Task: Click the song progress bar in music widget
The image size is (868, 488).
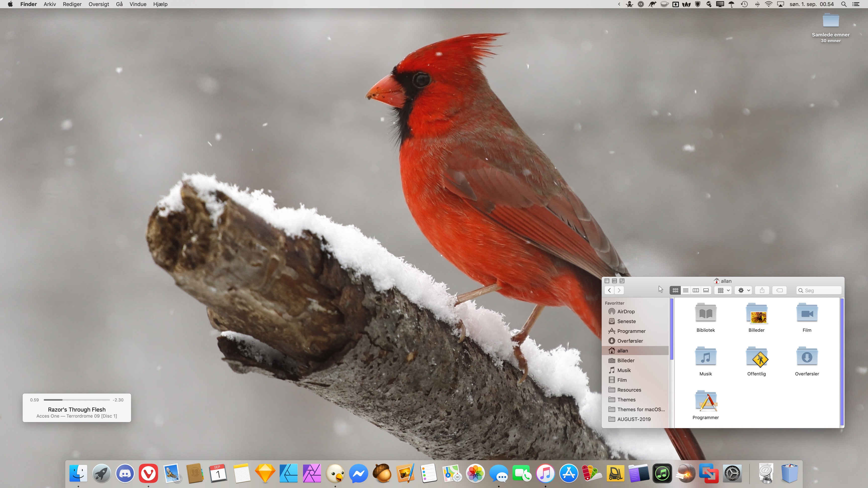Action: (x=77, y=400)
